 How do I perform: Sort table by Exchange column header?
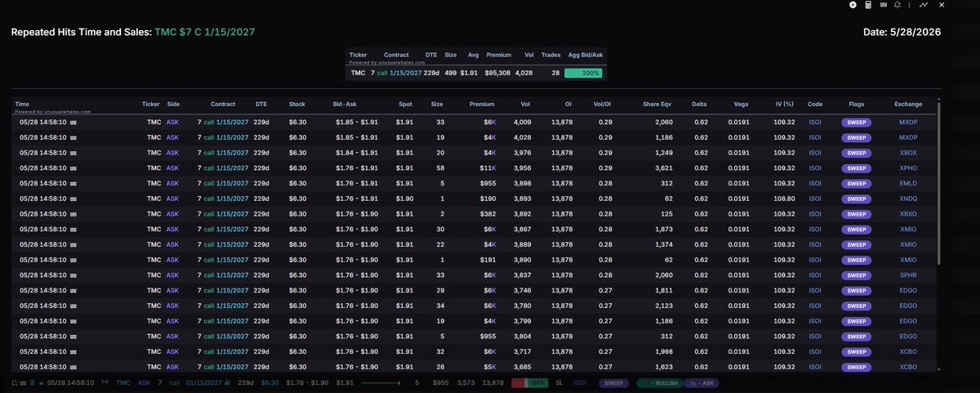click(x=908, y=105)
